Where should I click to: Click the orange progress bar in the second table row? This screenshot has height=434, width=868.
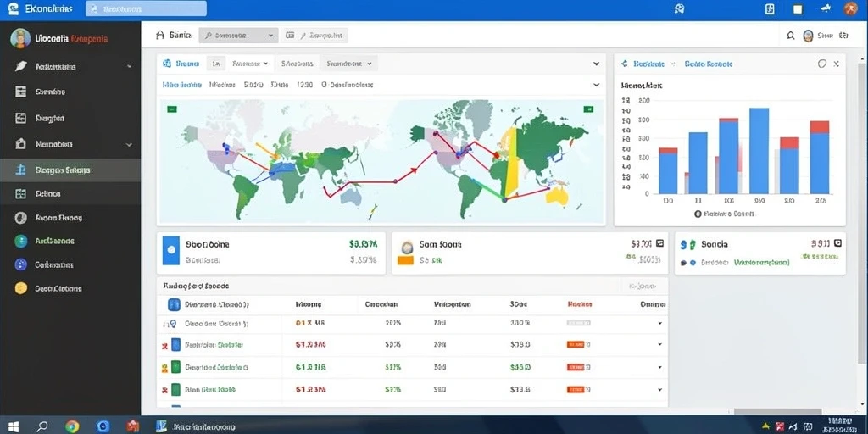576,344
